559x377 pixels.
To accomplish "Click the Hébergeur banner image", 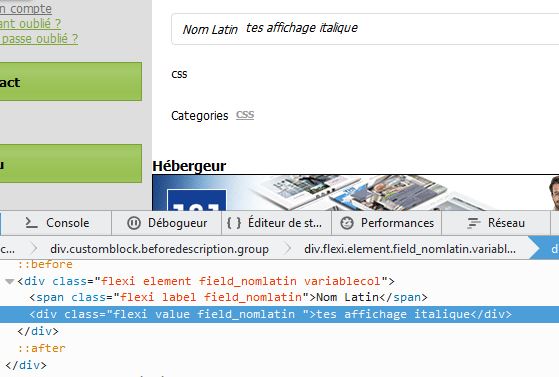I will (x=355, y=193).
